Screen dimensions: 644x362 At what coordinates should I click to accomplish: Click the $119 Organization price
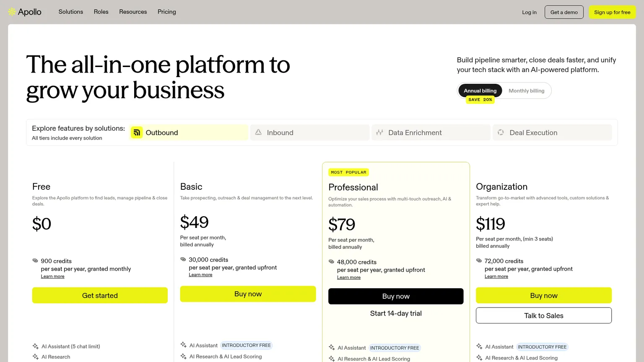click(x=490, y=224)
